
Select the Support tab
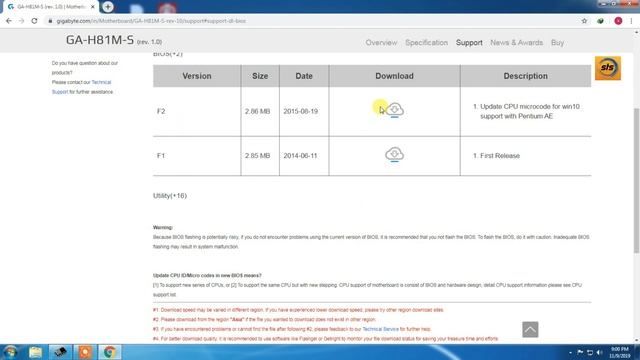[469, 42]
